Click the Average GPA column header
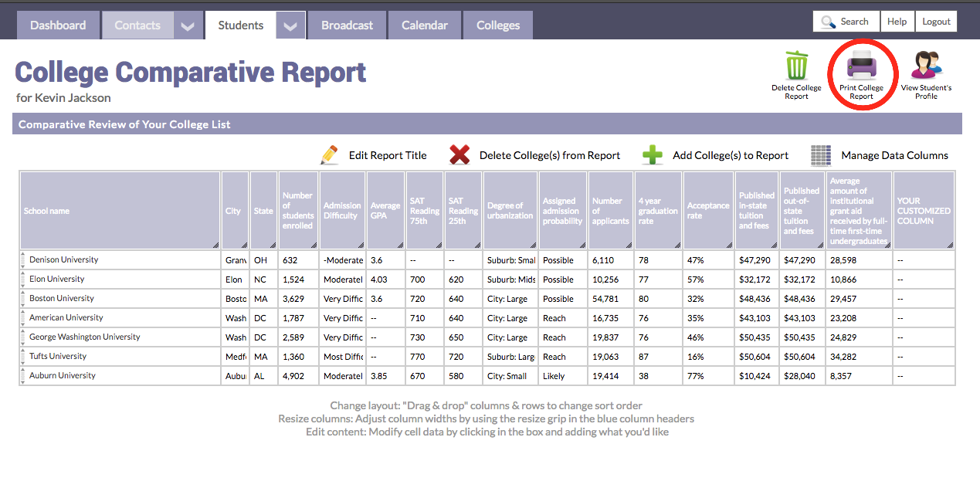This screenshot has height=488, width=980. click(386, 211)
